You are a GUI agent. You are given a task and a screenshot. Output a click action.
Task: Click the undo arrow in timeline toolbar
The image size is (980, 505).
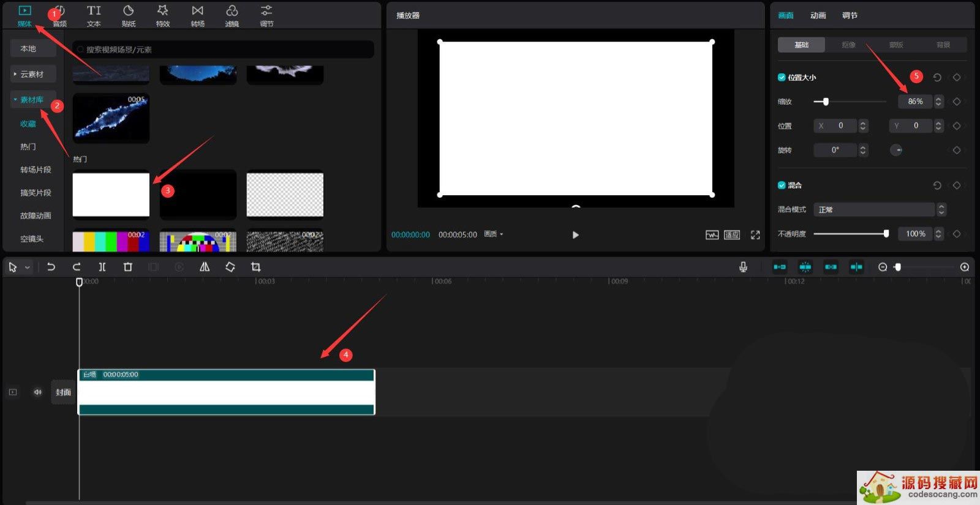(51, 267)
